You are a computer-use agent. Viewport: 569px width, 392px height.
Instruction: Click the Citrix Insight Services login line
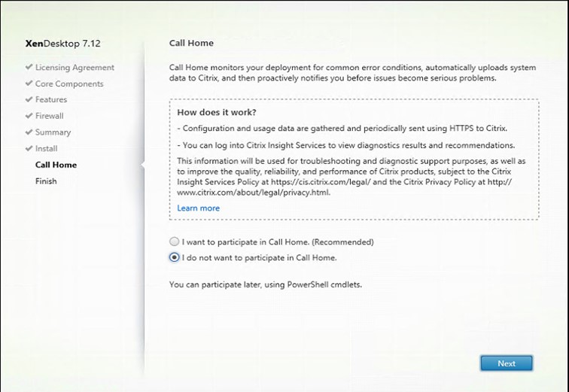pyautogui.click(x=345, y=145)
